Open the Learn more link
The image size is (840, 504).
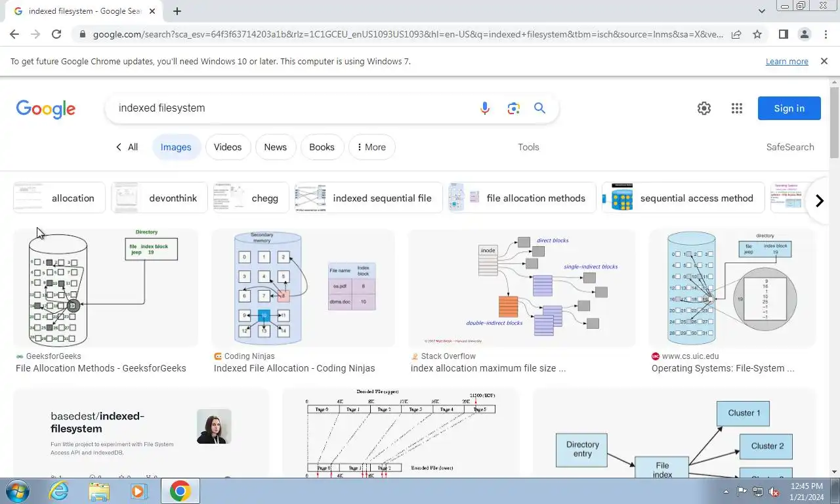click(x=787, y=61)
